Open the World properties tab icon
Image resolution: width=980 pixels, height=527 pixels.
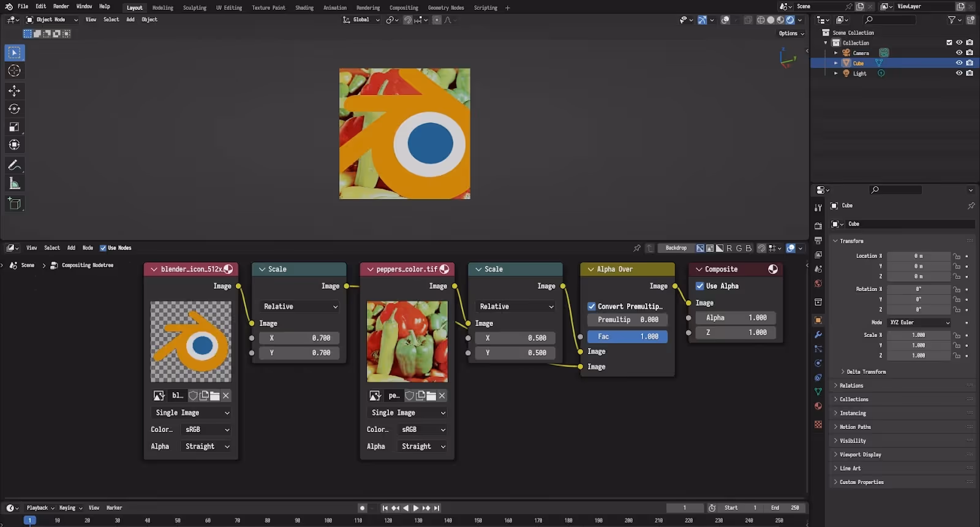pos(818,284)
